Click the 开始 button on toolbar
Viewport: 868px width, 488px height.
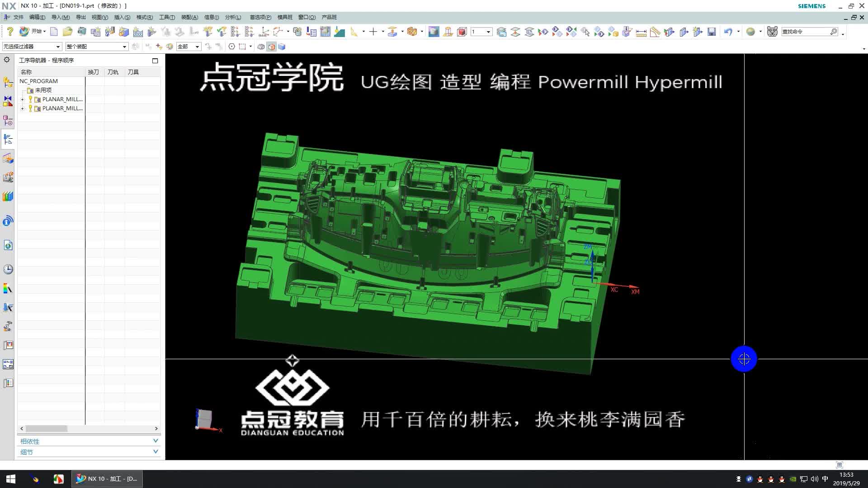coord(37,32)
